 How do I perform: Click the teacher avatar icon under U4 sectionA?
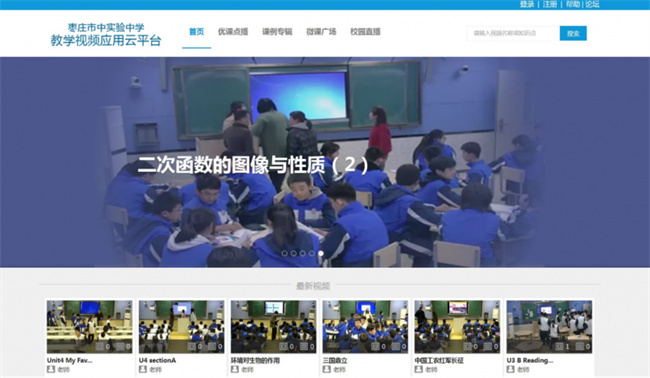(143, 369)
